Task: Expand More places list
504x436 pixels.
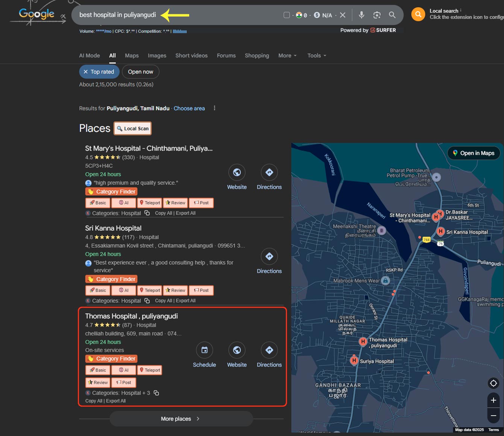Action: click(x=181, y=419)
